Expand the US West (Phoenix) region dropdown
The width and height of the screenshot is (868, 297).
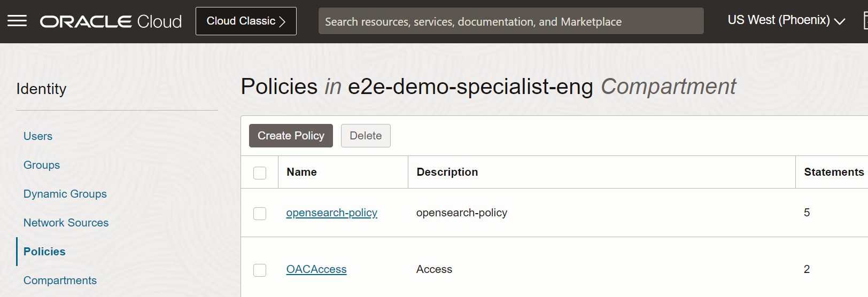pos(786,20)
